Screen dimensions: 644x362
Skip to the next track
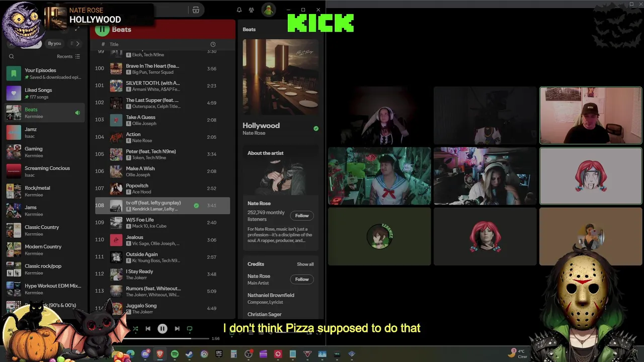pyautogui.click(x=177, y=329)
